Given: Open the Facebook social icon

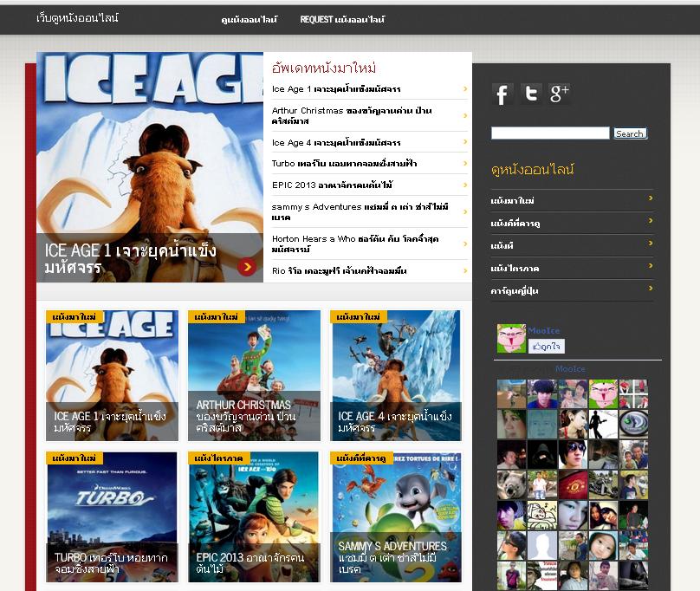Looking at the screenshot, I should (502, 94).
